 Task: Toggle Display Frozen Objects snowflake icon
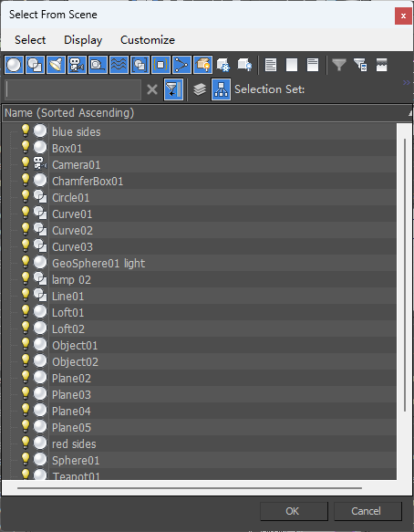coord(223,65)
